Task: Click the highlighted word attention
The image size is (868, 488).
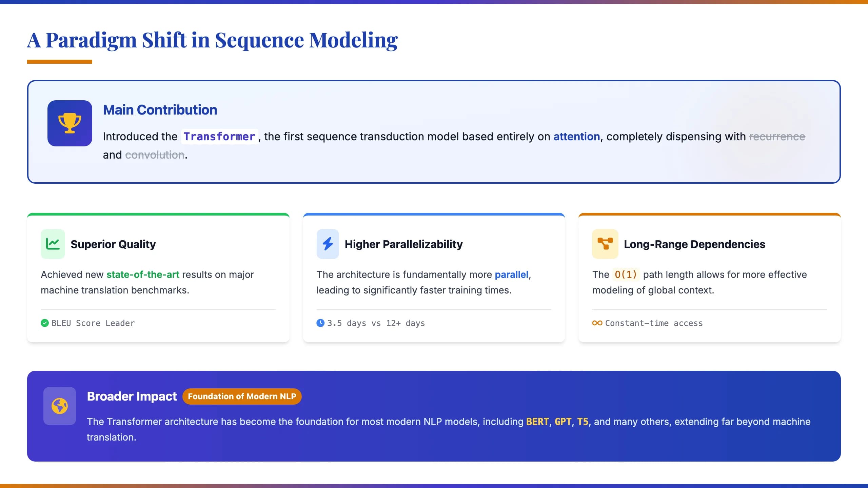Action: [577, 137]
